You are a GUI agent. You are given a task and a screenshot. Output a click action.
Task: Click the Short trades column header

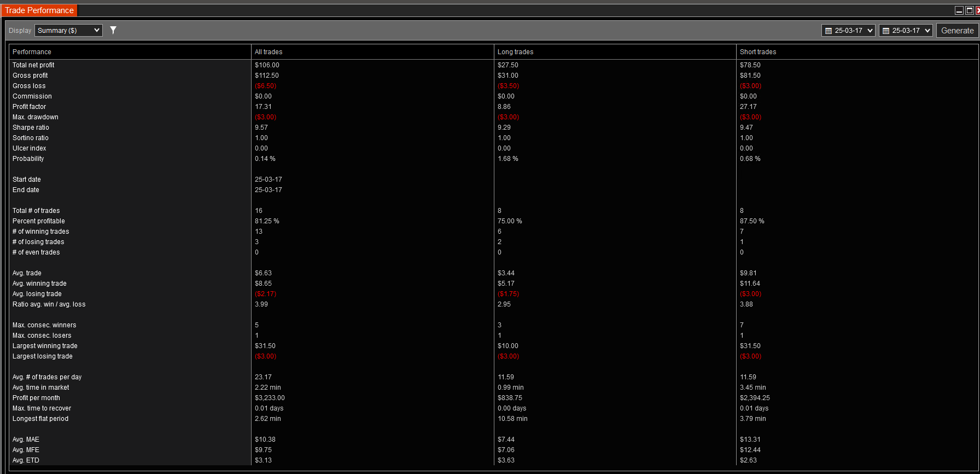(x=757, y=52)
